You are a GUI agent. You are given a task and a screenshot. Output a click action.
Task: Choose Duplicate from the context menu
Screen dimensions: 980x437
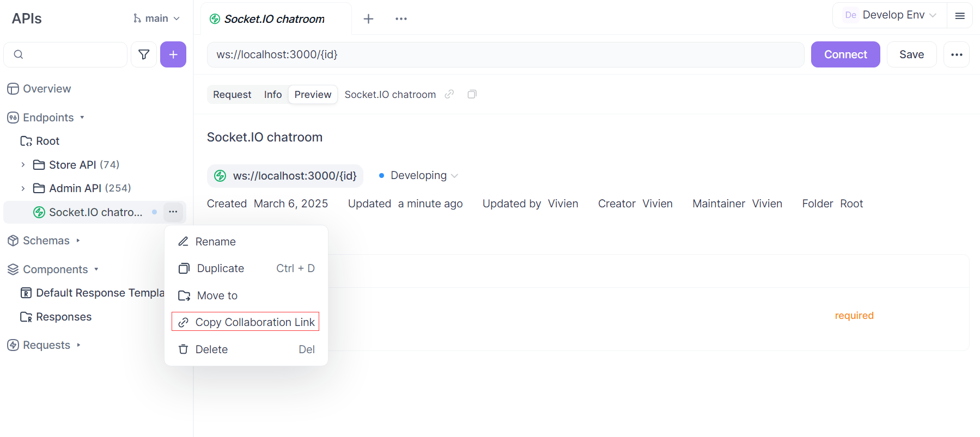246,268
